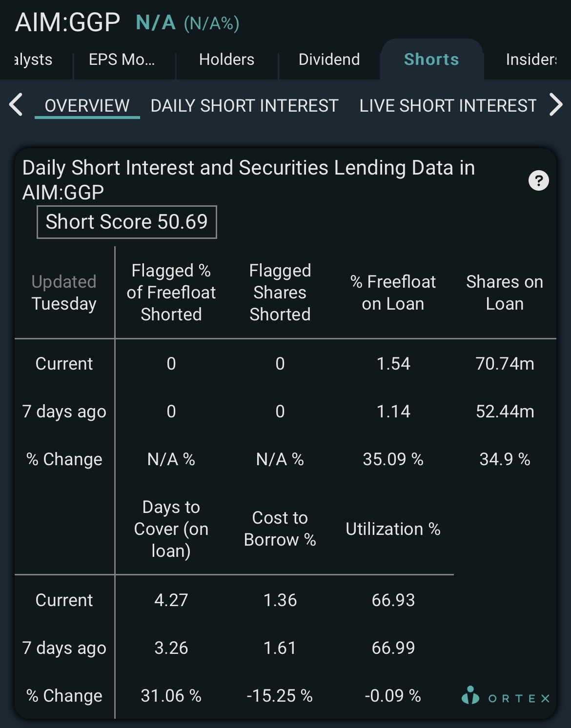Click the help question mark icon
Image resolution: width=571 pixels, height=728 pixels.
point(539,181)
